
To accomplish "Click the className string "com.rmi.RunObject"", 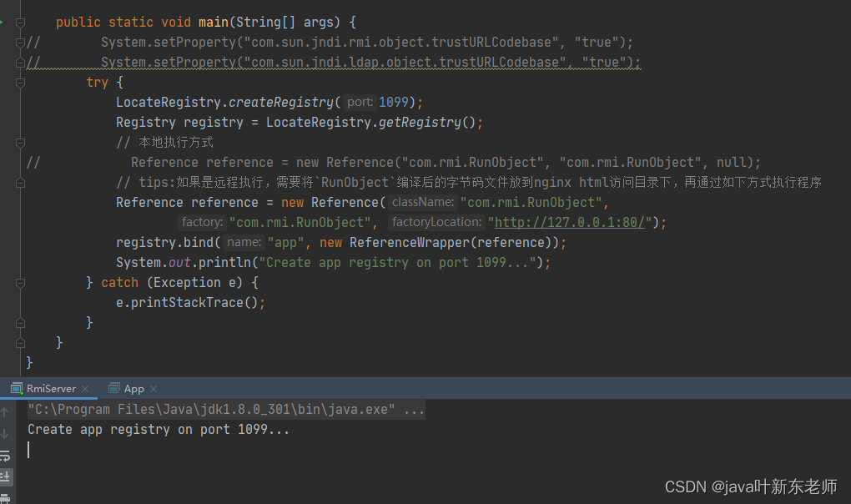I will (531, 203).
